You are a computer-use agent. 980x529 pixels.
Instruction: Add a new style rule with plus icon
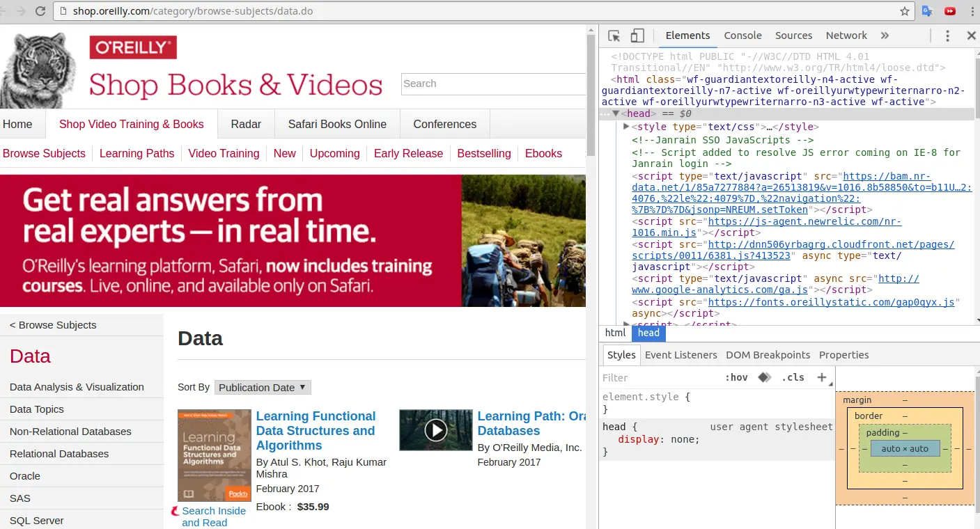click(822, 377)
